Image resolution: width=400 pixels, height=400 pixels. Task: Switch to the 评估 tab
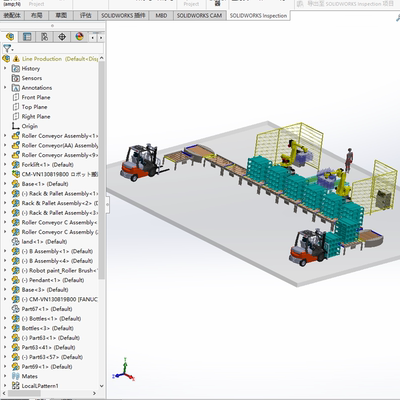tap(86, 16)
